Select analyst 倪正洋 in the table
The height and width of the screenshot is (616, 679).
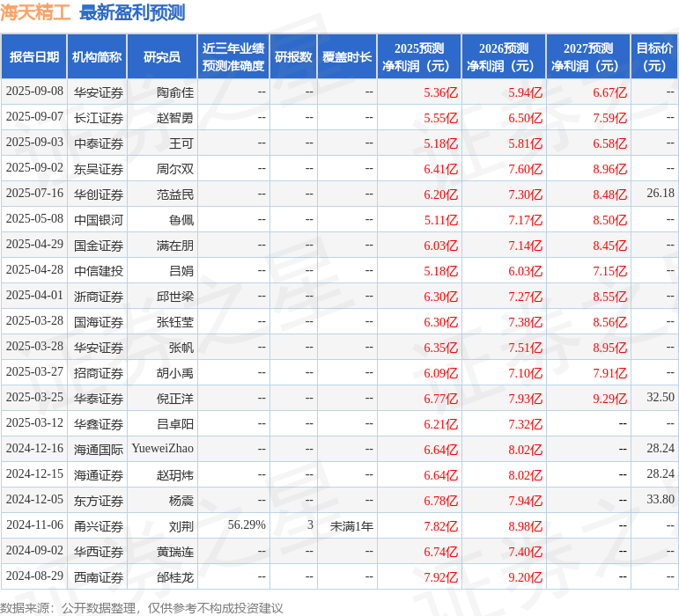[174, 399]
